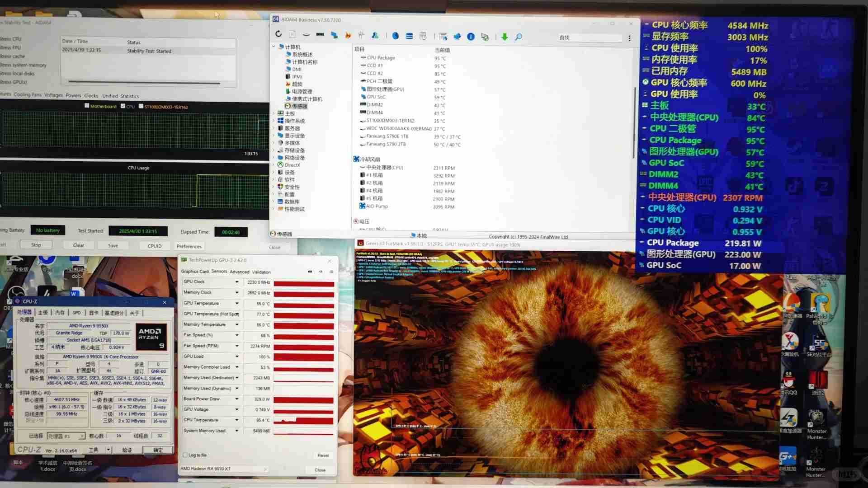Toggle the Stress FPU option
Viewport: 868px width, 488px height.
pyautogui.click(x=10, y=47)
